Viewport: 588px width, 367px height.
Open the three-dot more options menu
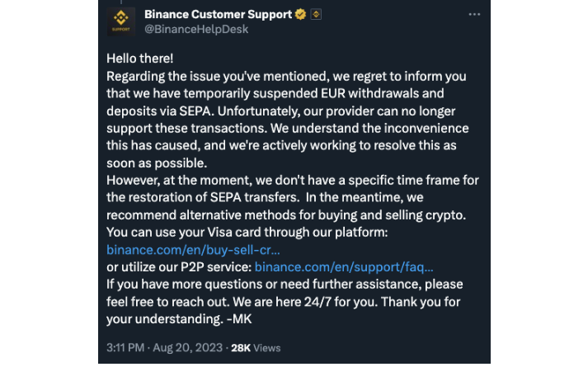point(474,15)
